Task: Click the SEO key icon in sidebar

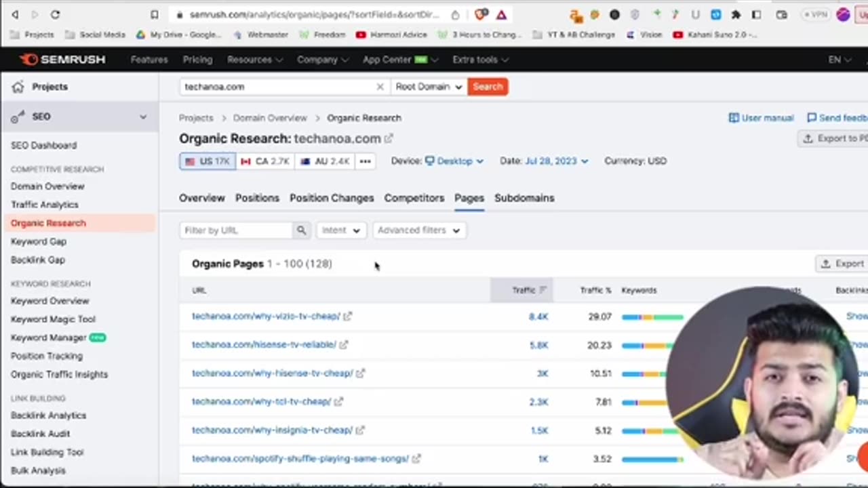Action: point(18,117)
